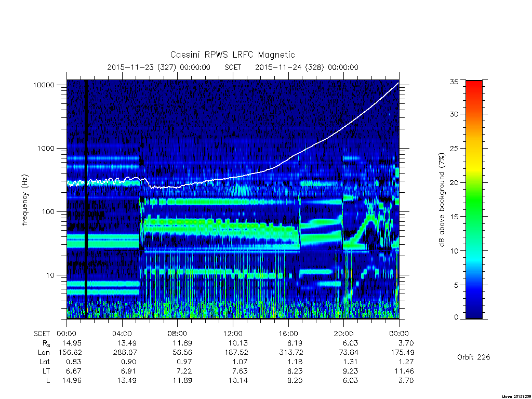
Task: Click the "SCET" label between the header timestamps
Action: click(x=233, y=67)
